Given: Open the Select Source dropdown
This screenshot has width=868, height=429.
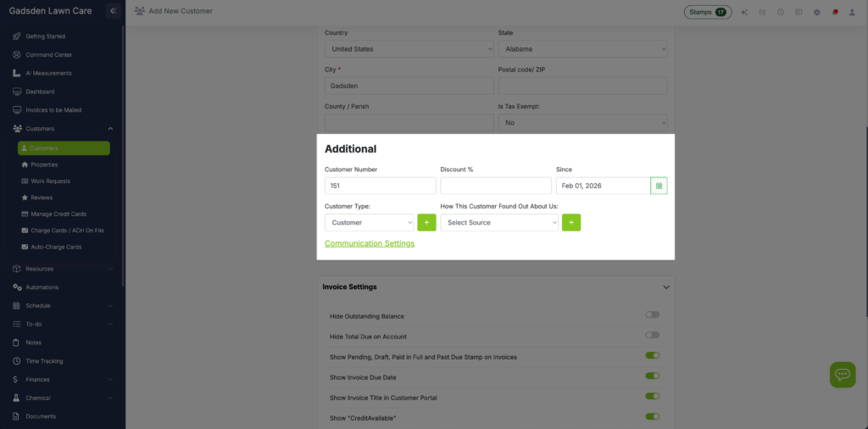Looking at the screenshot, I should click(498, 222).
